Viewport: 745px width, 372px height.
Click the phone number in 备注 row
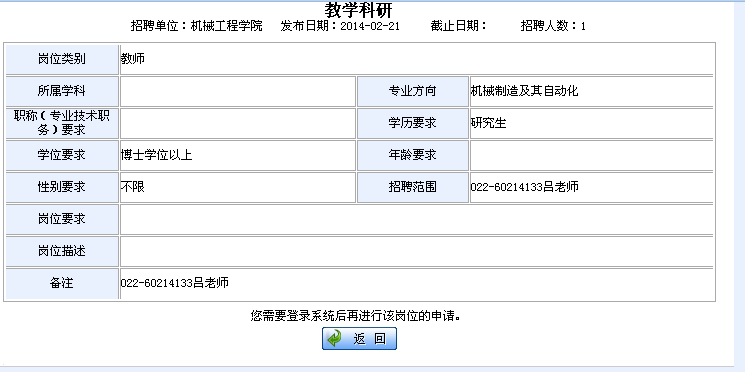(156, 284)
